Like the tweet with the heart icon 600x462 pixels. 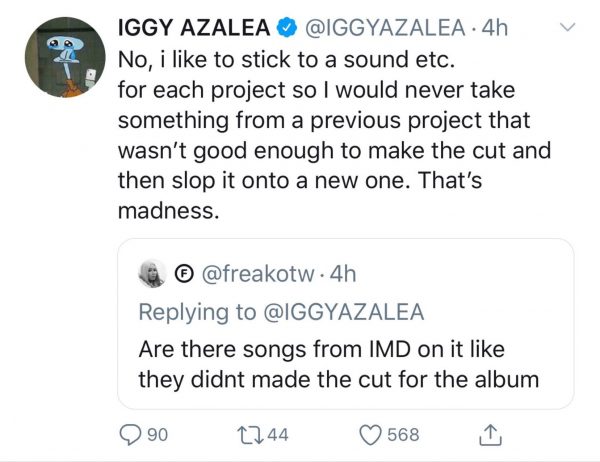(x=370, y=435)
